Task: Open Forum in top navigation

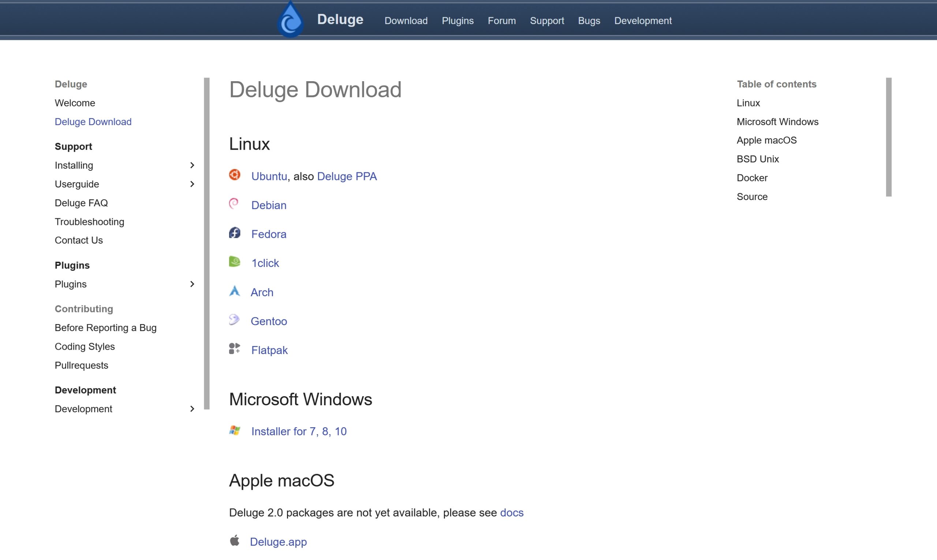Action: coord(502,21)
